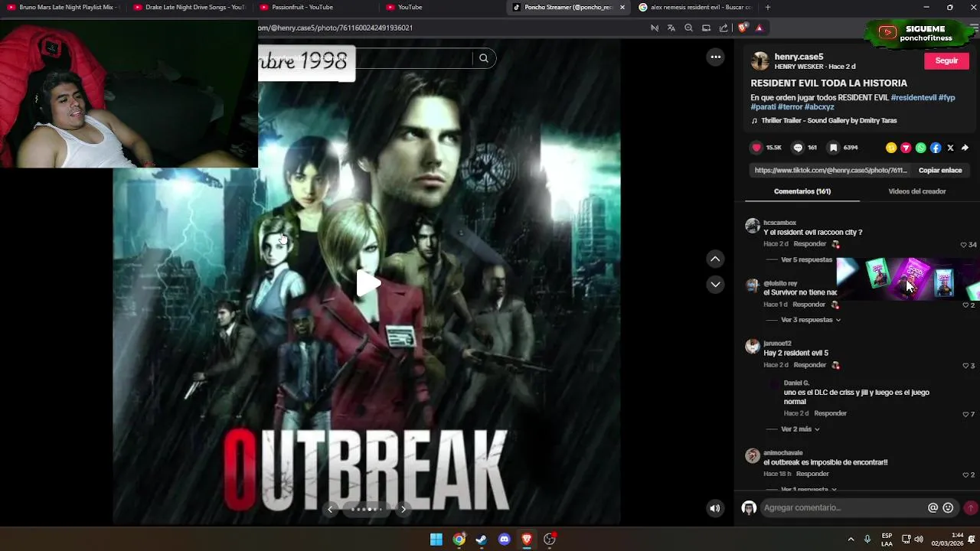Open OBS Studio from the taskbar

click(549, 540)
